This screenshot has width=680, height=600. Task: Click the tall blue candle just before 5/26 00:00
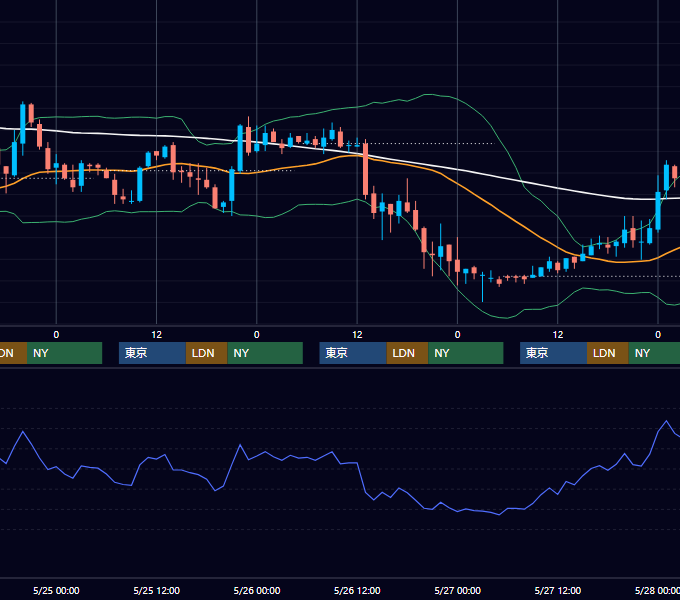[240, 148]
